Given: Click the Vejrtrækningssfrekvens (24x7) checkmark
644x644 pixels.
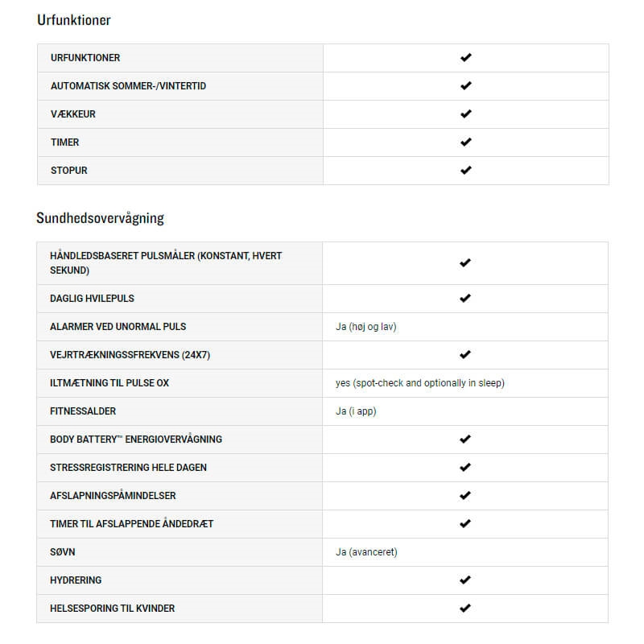Looking at the screenshot, I should point(464,355).
